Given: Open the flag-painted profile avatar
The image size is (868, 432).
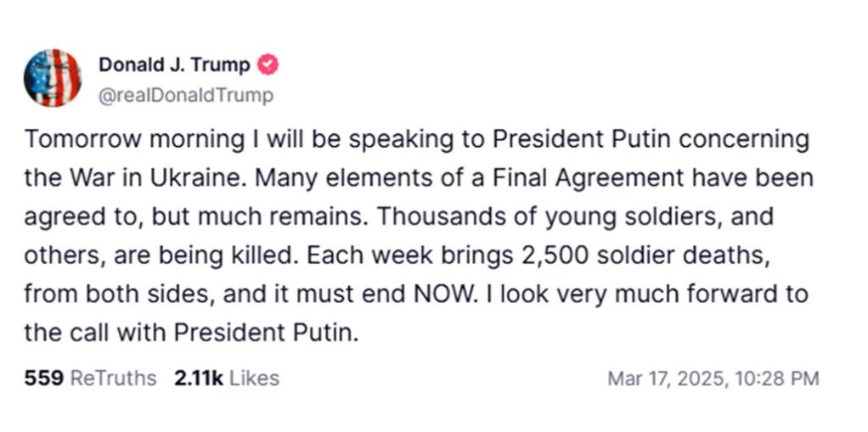Looking at the screenshot, I should click(x=53, y=78).
